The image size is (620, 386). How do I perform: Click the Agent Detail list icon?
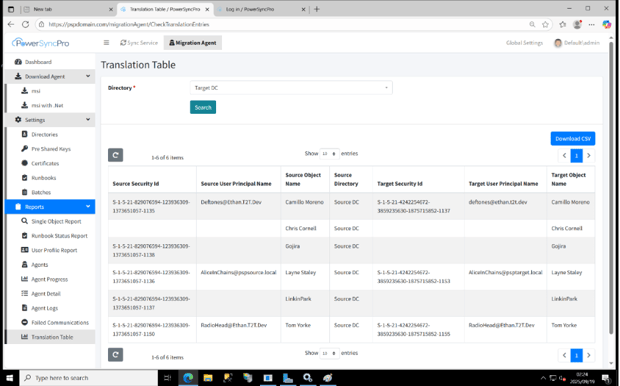(x=25, y=293)
